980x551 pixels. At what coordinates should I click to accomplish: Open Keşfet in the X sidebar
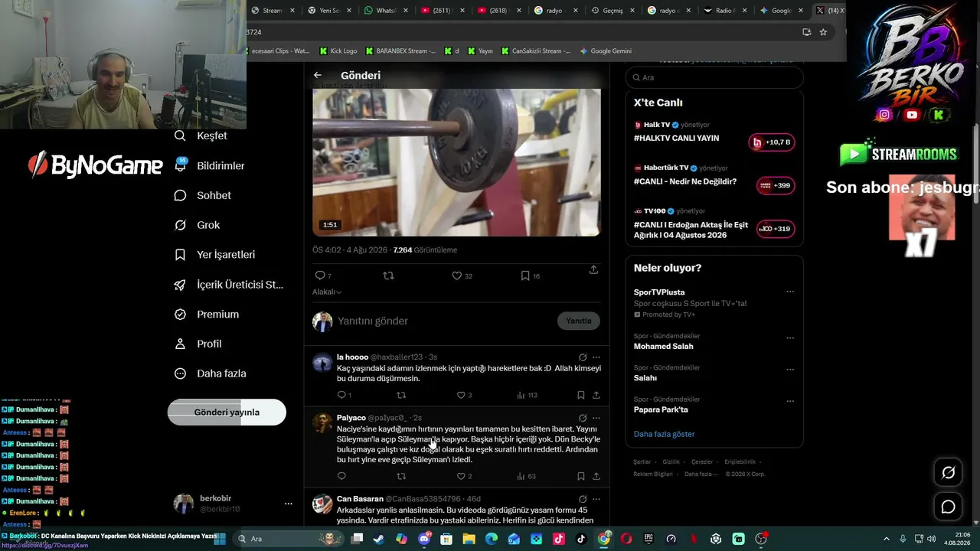point(201,135)
